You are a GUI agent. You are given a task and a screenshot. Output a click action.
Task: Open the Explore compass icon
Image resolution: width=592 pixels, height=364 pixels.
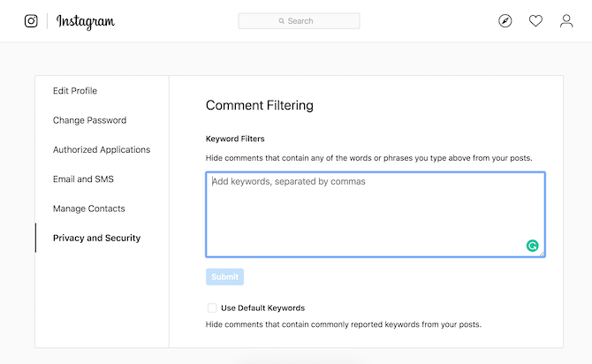[505, 21]
